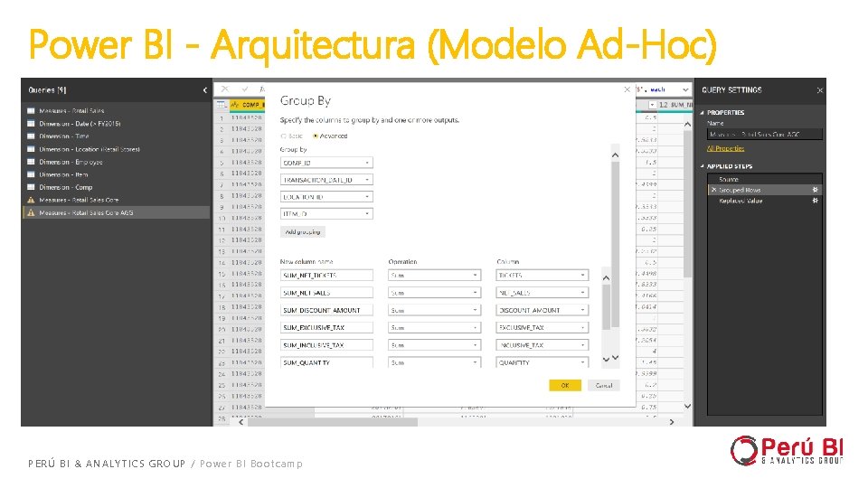
Task: Delete Grouped Rows step with X icon
Action: [x=713, y=190]
